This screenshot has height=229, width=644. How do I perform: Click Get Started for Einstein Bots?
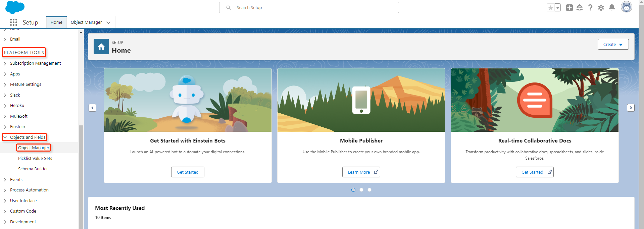tap(188, 172)
